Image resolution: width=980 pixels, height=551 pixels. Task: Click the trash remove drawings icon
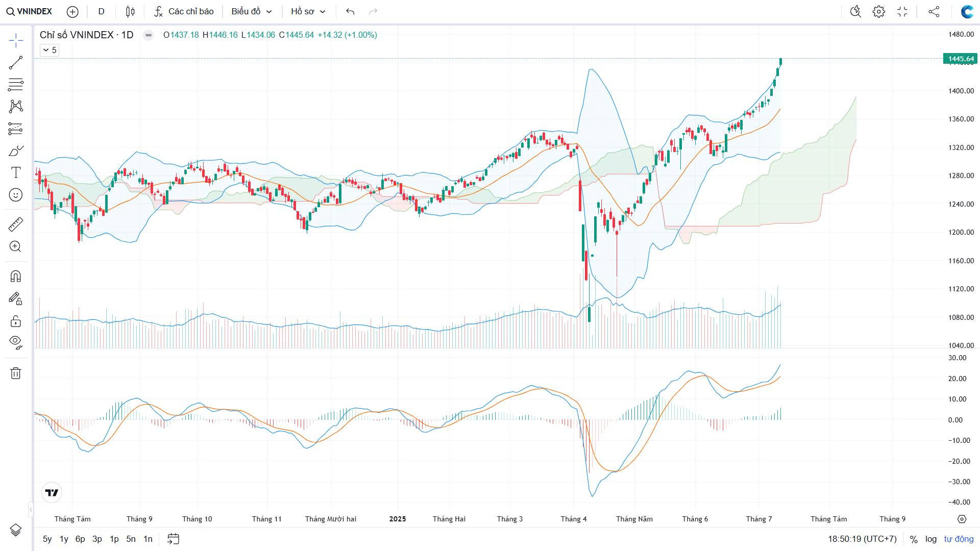pos(16,373)
